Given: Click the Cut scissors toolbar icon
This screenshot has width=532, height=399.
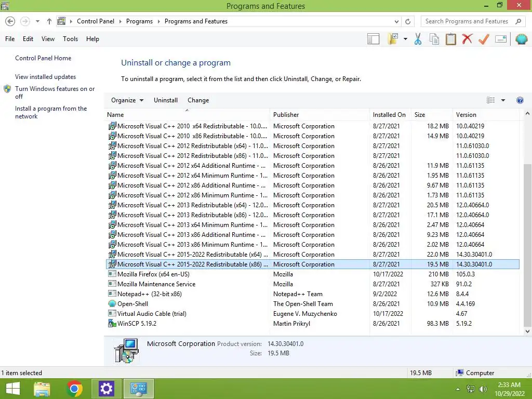Looking at the screenshot, I should coord(418,39).
